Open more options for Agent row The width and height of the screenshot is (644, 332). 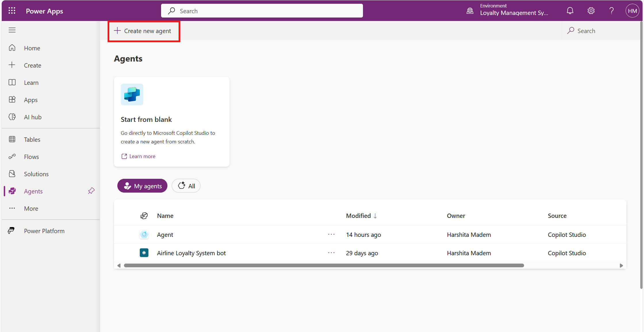coord(331,234)
